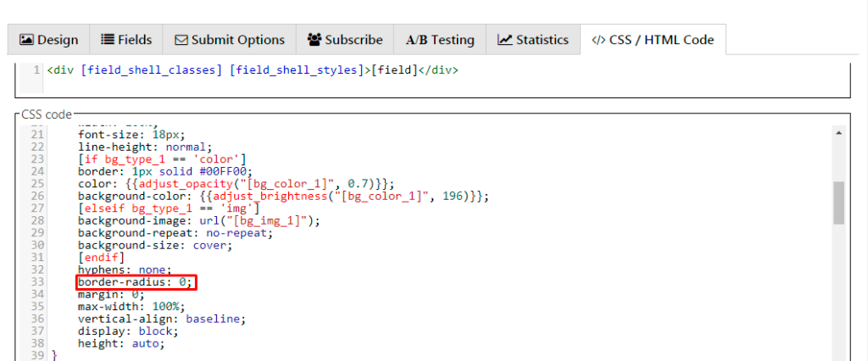Click line number 33 in the gutter

pyautogui.click(x=36, y=282)
